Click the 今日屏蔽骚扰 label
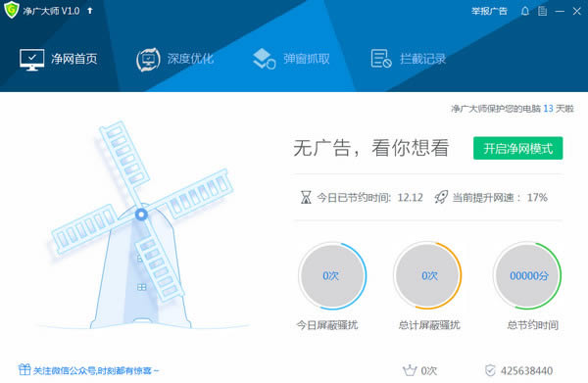The height and width of the screenshot is (383, 588). click(327, 324)
